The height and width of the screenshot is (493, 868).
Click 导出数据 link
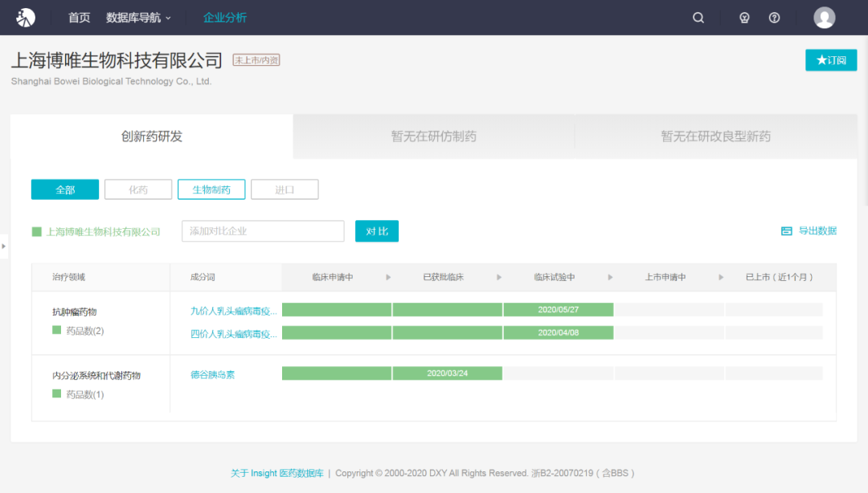coord(817,230)
